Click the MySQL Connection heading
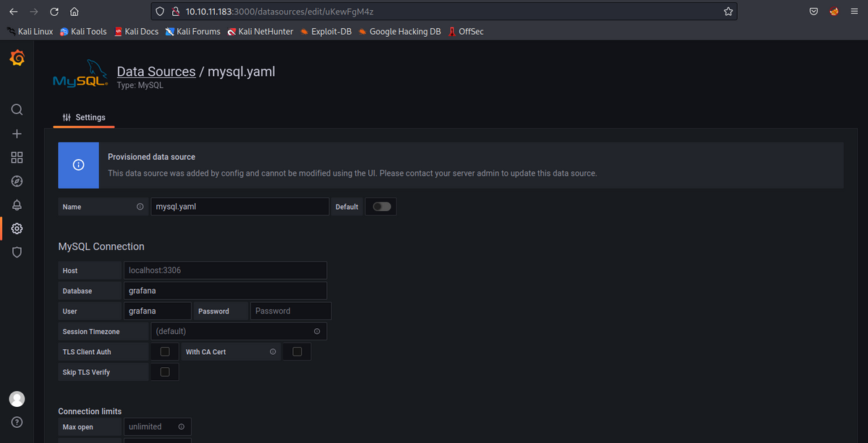This screenshot has width=868, height=443. point(101,246)
